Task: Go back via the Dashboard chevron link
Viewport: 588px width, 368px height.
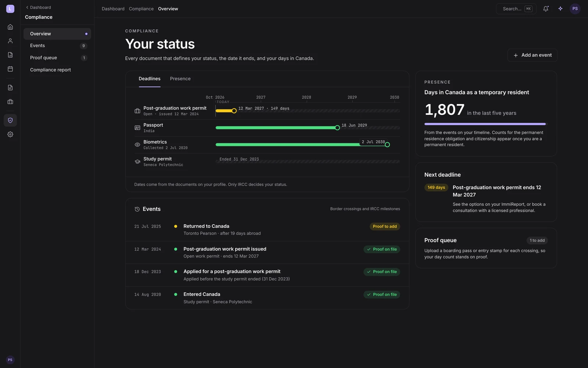Action: 38,7
